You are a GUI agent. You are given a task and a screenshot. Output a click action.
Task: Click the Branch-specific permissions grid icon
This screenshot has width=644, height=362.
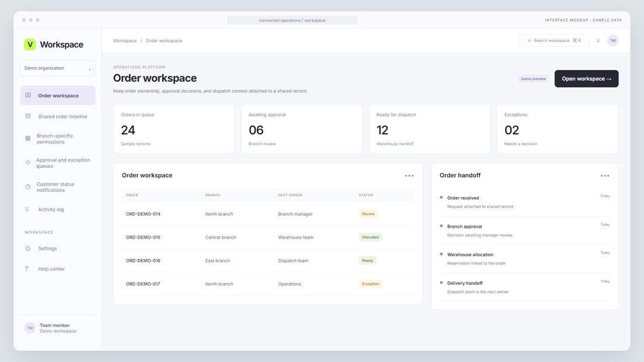pyautogui.click(x=28, y=139)
